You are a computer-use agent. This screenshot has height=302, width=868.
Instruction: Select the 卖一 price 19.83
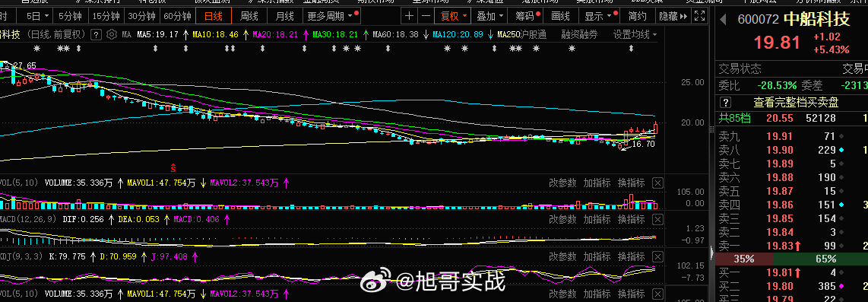(x=779, y=246)
